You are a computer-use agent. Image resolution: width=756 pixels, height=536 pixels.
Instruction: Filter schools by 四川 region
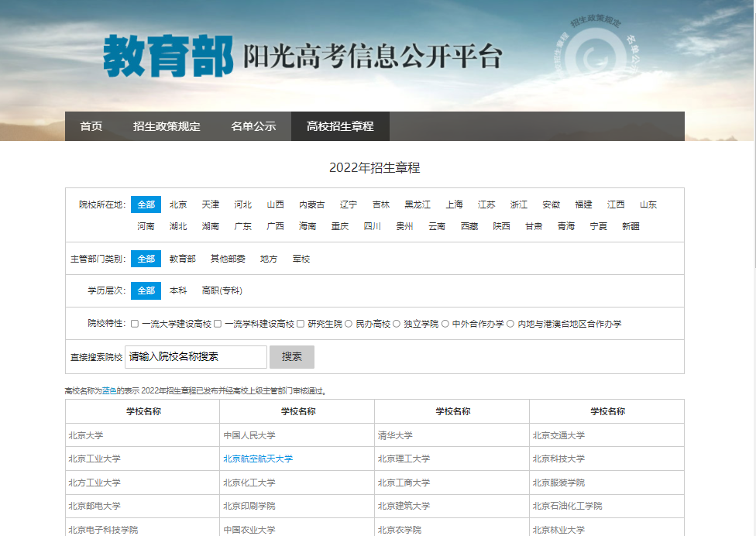tap(373, 226)
